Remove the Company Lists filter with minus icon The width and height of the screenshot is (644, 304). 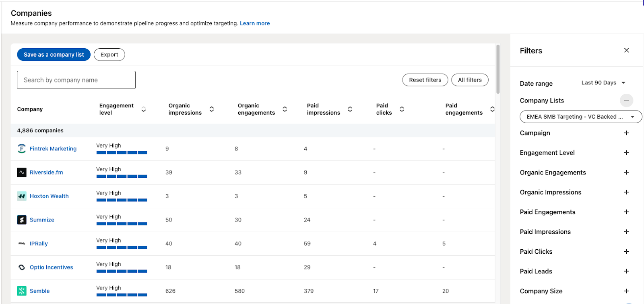pyautogui.click(x=626, y=100)
